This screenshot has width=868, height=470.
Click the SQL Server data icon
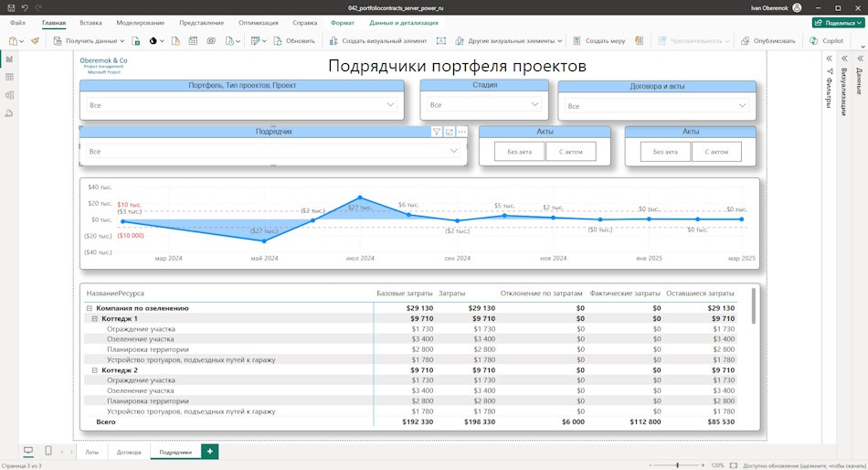tap(175, 41)
